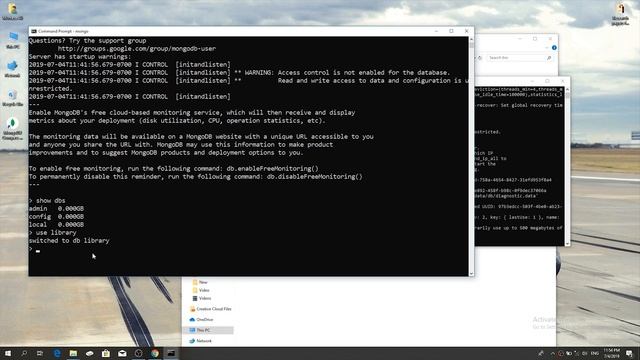
Task: Click scroll-up arrow of mongo prompt scrollbar
Action: [x=471, y=39]
